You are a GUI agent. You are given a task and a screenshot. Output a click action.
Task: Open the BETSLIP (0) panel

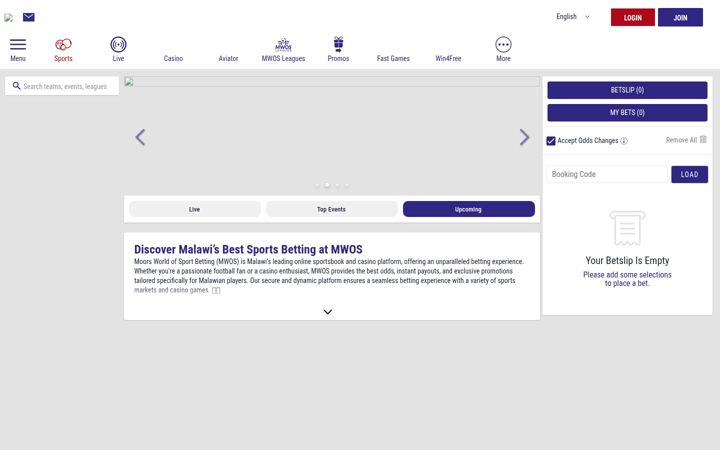(x=627, y=90)
